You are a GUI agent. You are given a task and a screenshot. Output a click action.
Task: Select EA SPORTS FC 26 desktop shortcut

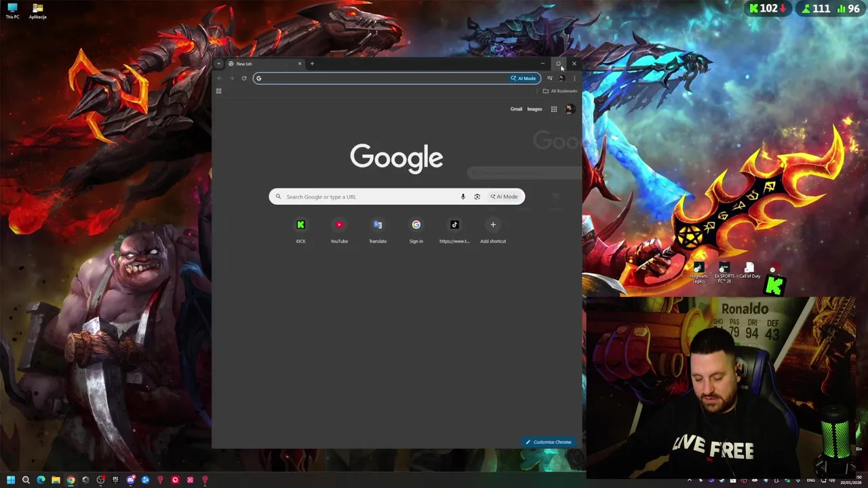[x=724, y=272]
